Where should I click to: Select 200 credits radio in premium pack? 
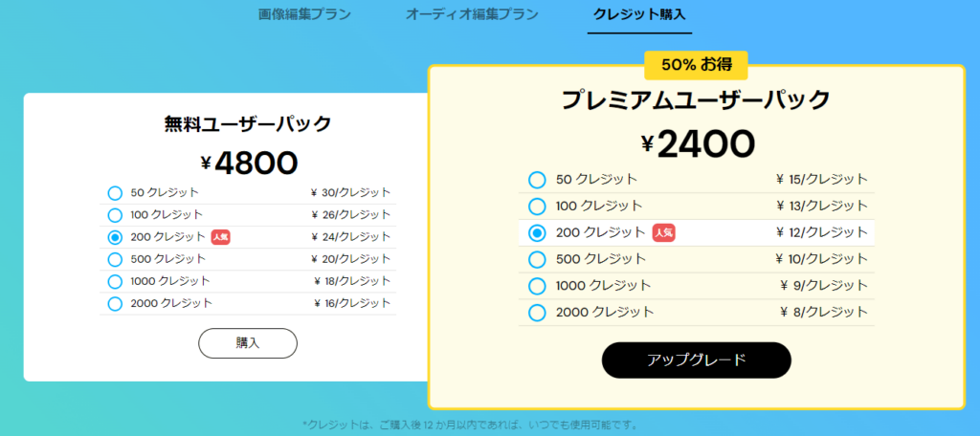537,233
